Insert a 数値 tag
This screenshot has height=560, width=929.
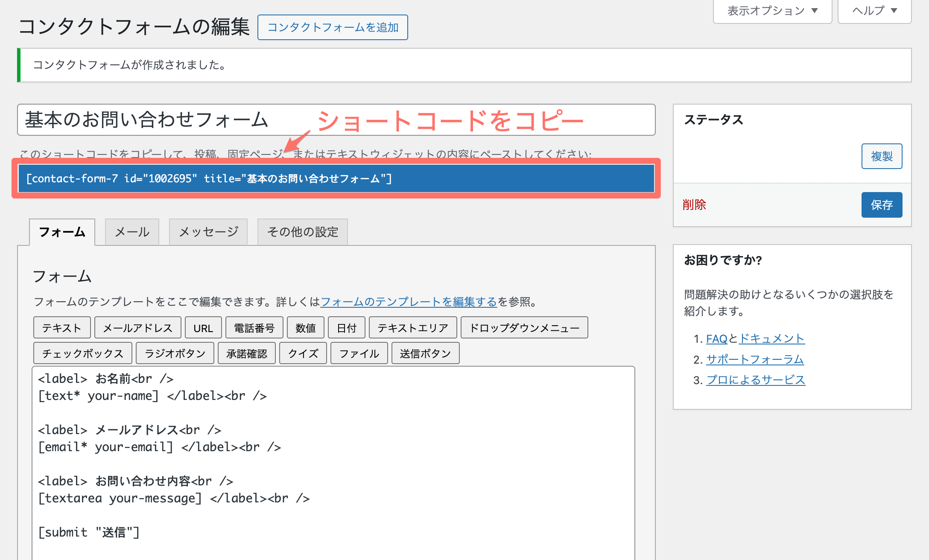[306, 328]
